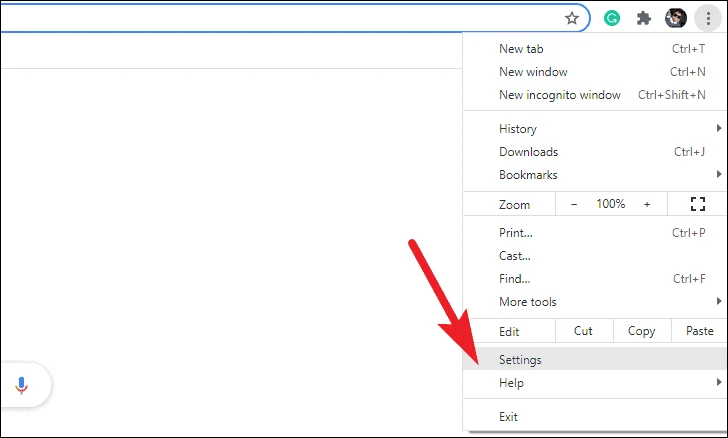Increase zoom with the plus button

pyautogui.click(x=647, y=204)
